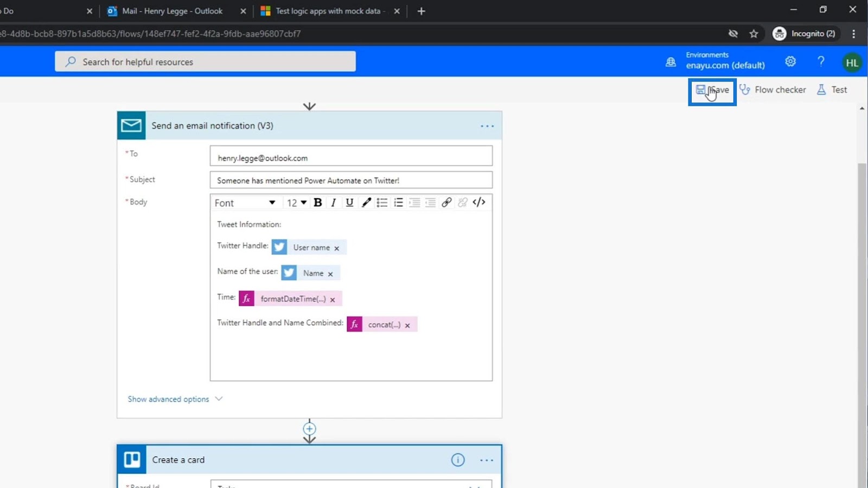
Task: Edit the Subject field
Action: (x=351, y=180)
